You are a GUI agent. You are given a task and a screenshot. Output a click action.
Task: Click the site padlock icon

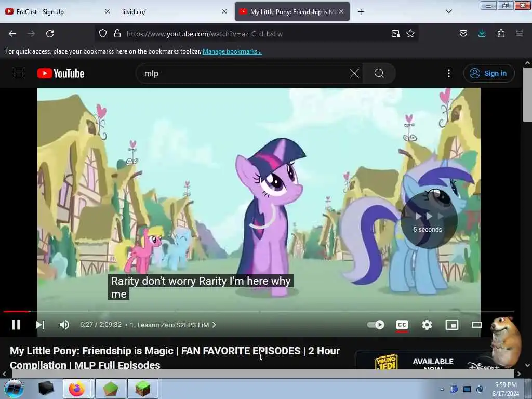coord(117,34)
